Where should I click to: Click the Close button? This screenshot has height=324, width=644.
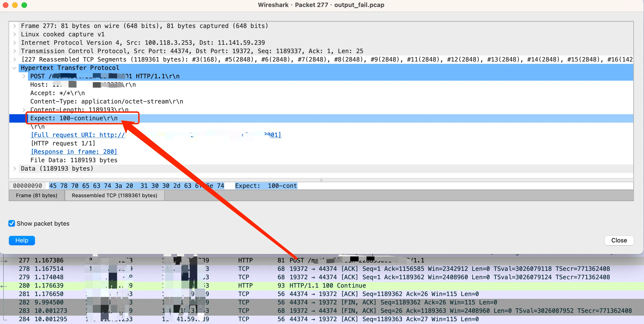tap(619, 240)
